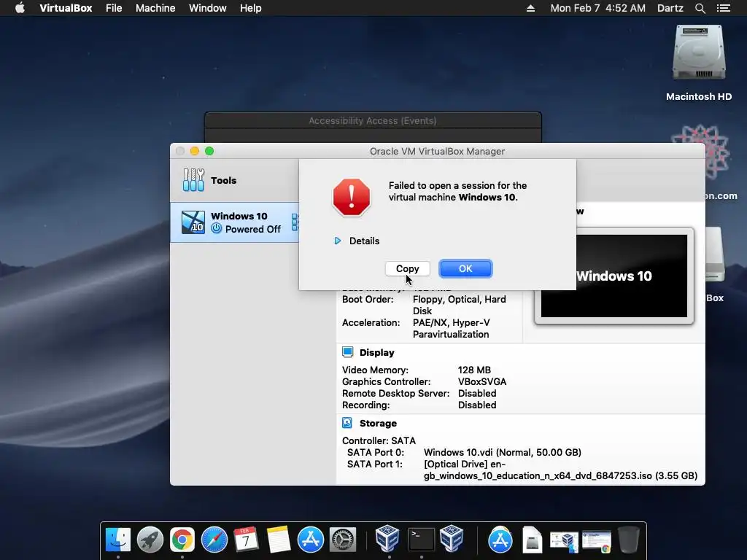Click the 'Controller: SATA' line

pyautogui.click(x=379, y=440)
